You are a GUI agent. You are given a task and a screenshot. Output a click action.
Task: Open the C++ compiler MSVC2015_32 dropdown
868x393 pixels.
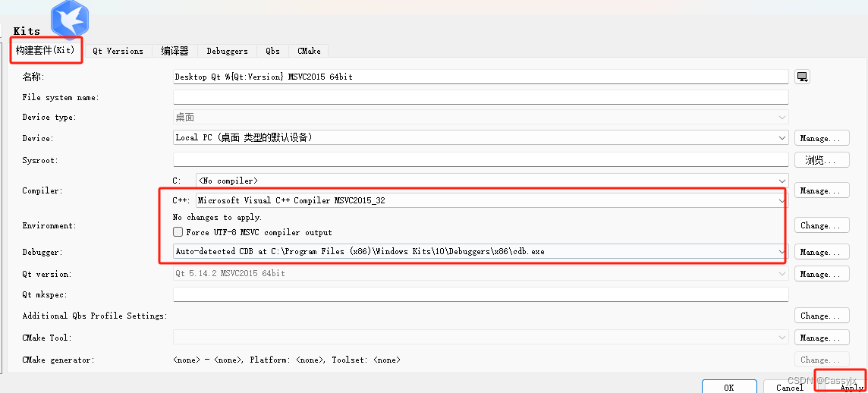pyautogui.click(x=492, y=200)
